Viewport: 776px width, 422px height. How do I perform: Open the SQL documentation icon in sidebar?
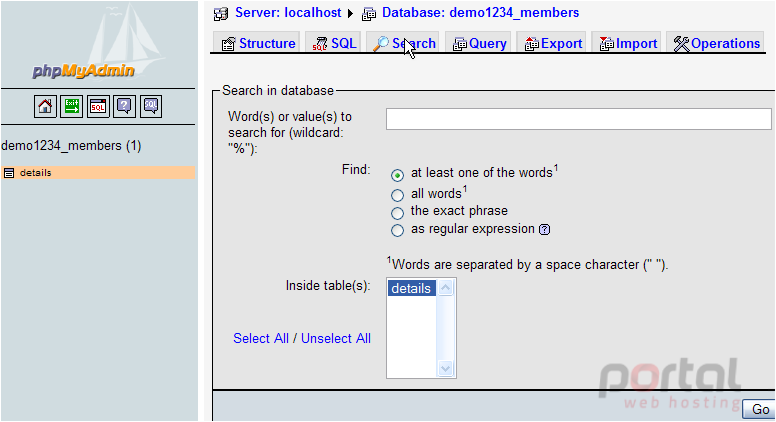(x=151, y=106)
